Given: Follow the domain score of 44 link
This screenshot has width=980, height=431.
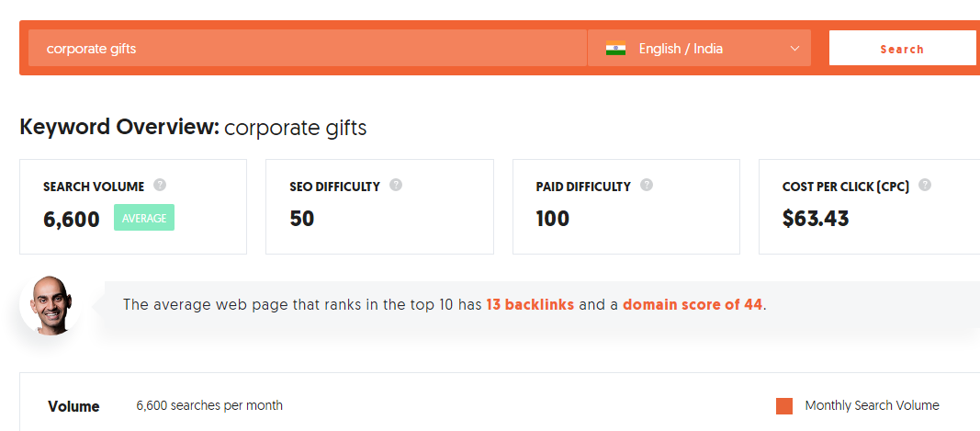Looking at the screenshot, I should pos(693,304).
